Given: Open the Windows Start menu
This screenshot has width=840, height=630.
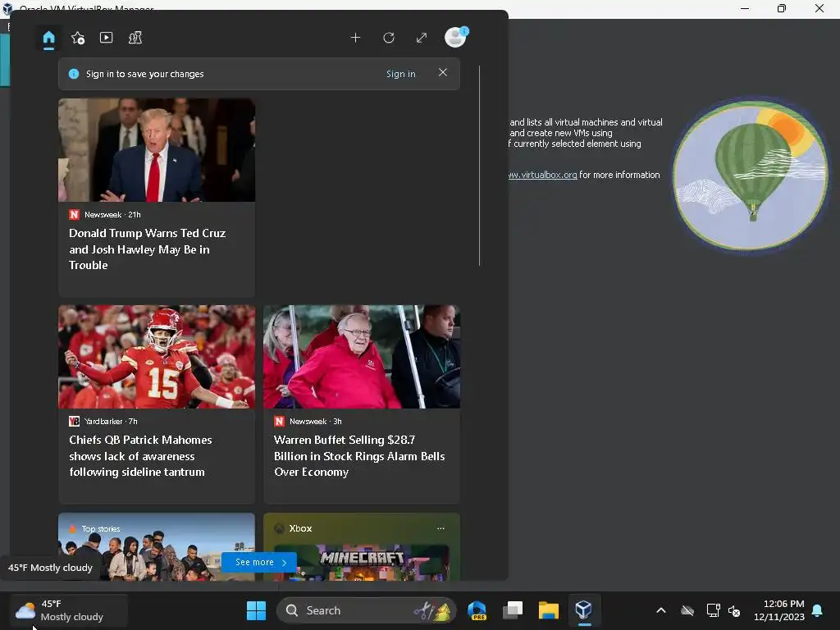Looking at the screenshot, I should (x=256, y=610).
